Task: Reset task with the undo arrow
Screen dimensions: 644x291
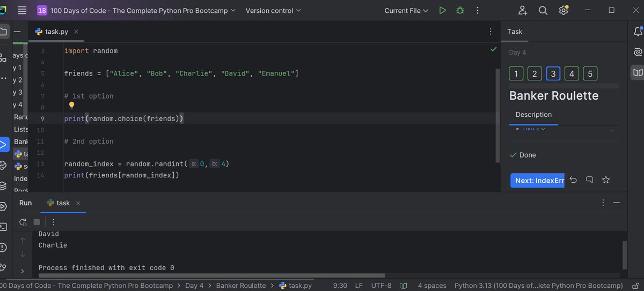Action: (x=573, y=180)
